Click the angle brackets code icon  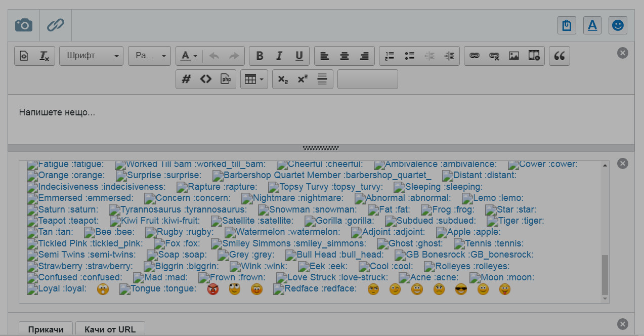206,79
